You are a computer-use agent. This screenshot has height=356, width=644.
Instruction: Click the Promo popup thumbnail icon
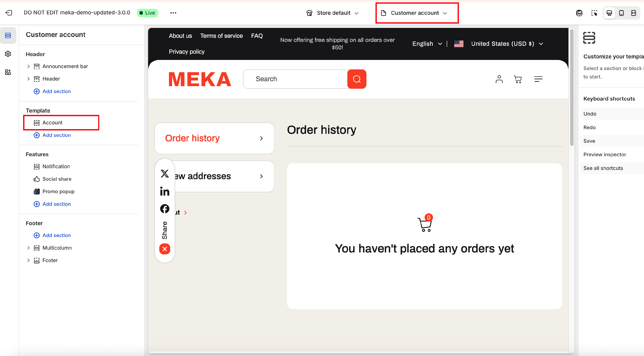tap(37, 191)
